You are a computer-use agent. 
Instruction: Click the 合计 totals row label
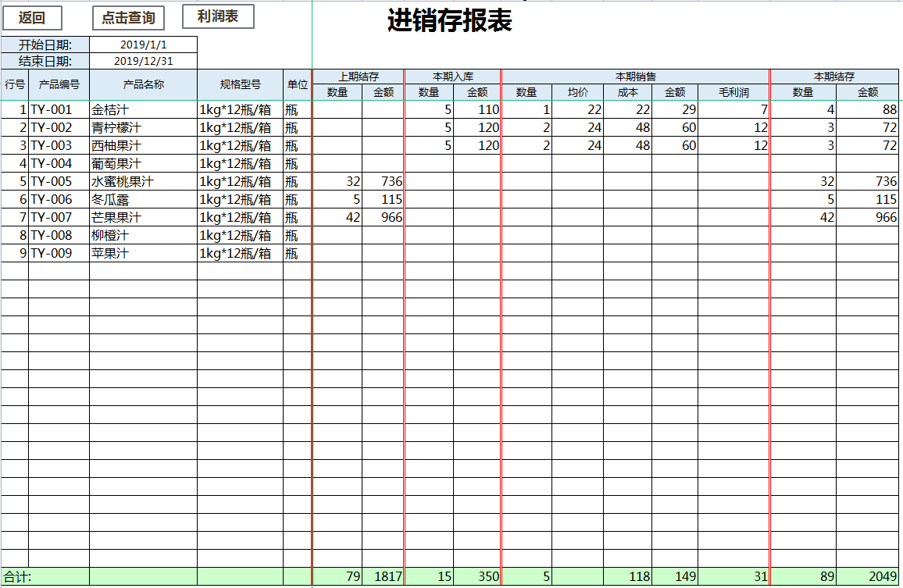pos(16,576)
